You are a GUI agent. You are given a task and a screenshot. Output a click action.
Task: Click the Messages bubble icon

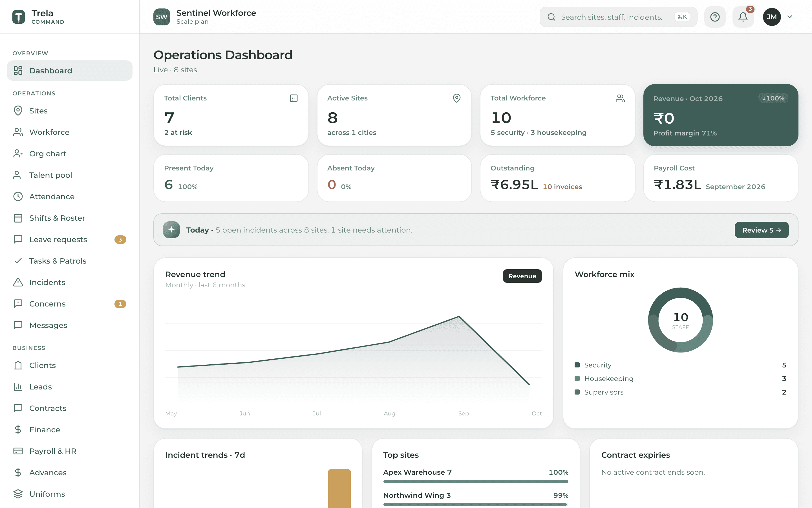click(18, 325)
